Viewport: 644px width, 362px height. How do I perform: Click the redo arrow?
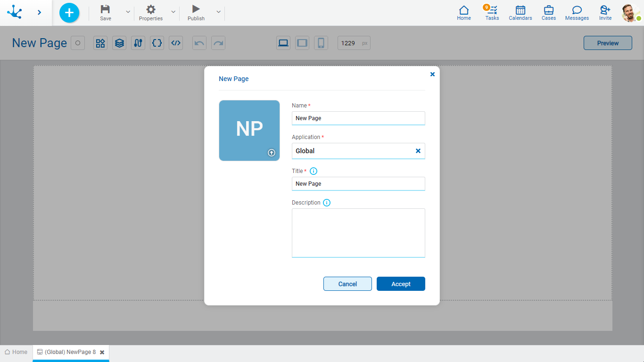point(218,43)
